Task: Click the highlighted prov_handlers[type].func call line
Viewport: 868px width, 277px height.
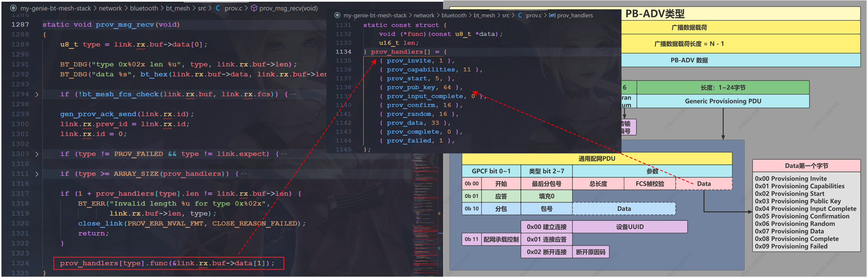Action: point(167,263)
